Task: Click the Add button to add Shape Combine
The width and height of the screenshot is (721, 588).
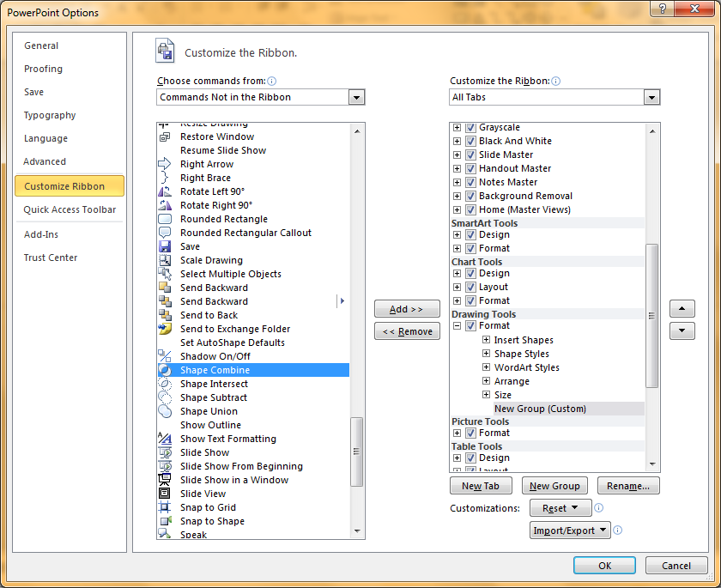Action: [x=407, y=309]
